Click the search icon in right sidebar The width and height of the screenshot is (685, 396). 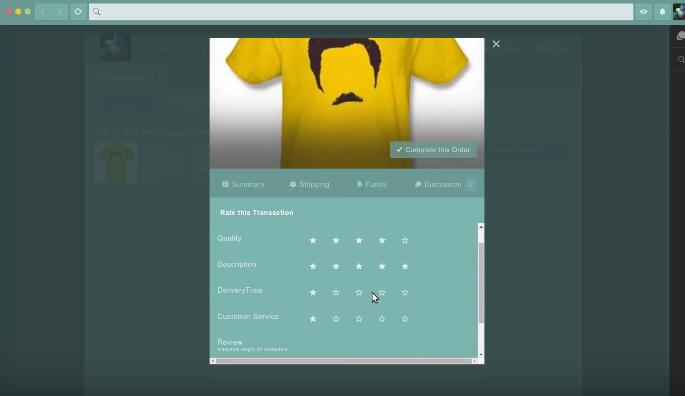pyautogui.click(x=681, y=59)
